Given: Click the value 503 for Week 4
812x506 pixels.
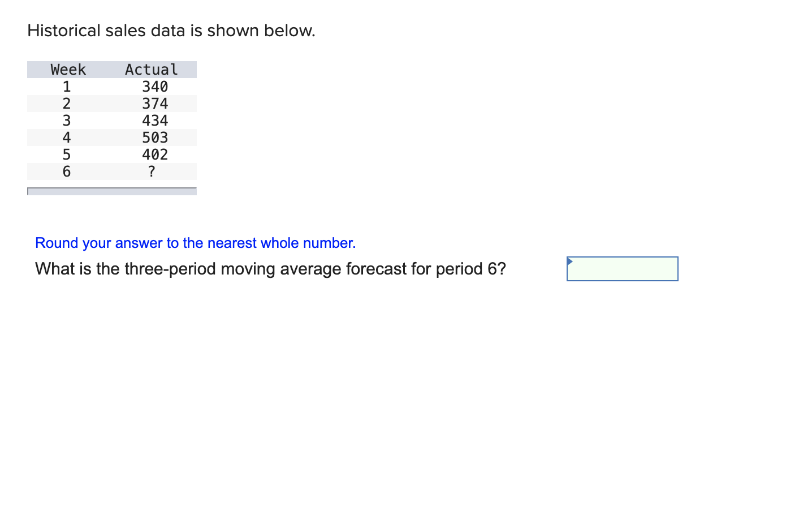Looking at the screenshot, I should click(x=155, y=137).
